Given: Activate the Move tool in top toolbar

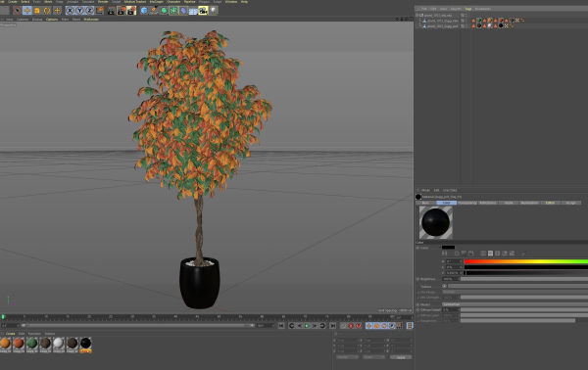Looking at the screenshot, I should (x=27, y=11).
